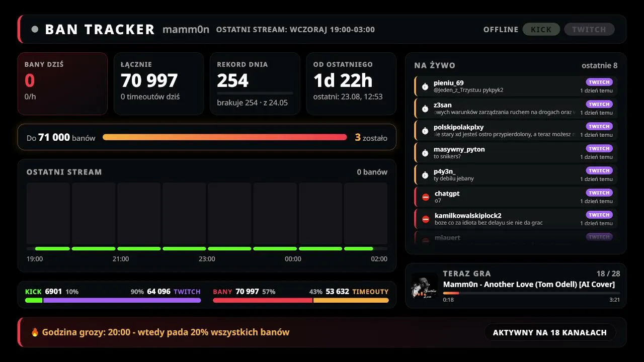Select the username pieniu_69 in live feed
This screenshot has height=362, width=644.
click(449, 83)
